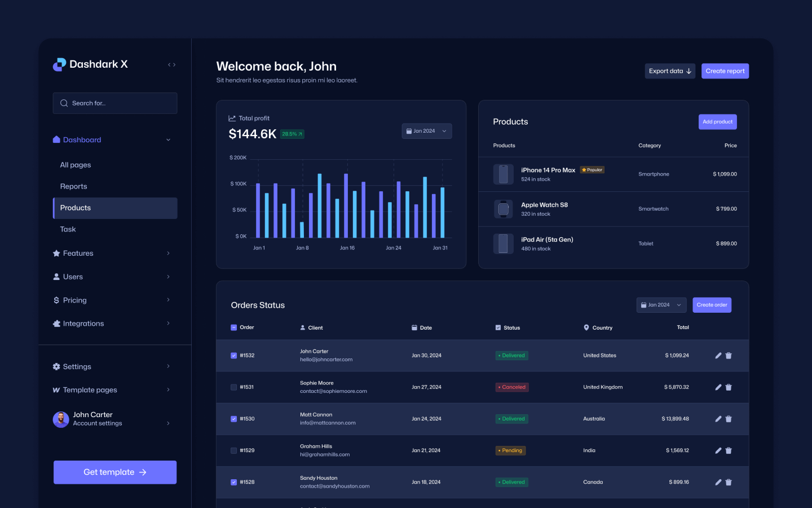Collapse the Dashboard section chevron
This screenshot has height=508, width=812.
168,139
